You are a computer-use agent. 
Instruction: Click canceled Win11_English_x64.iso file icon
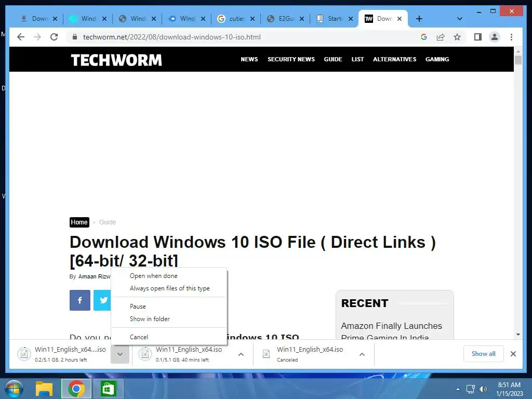[x=267, y=354]
